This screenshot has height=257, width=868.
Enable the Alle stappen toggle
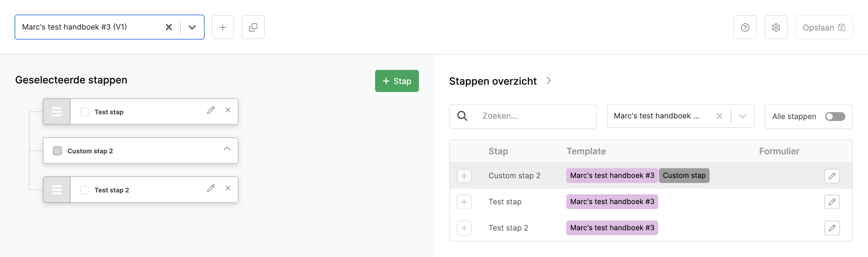click(x=835, y=117)
